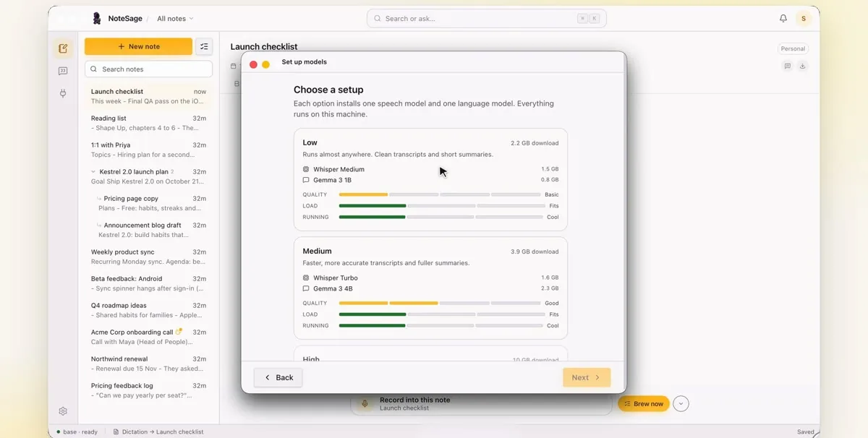Collapse the Kestrel 2.0 launch plan note
Screen dimensions: 868x438
point(93,172)
